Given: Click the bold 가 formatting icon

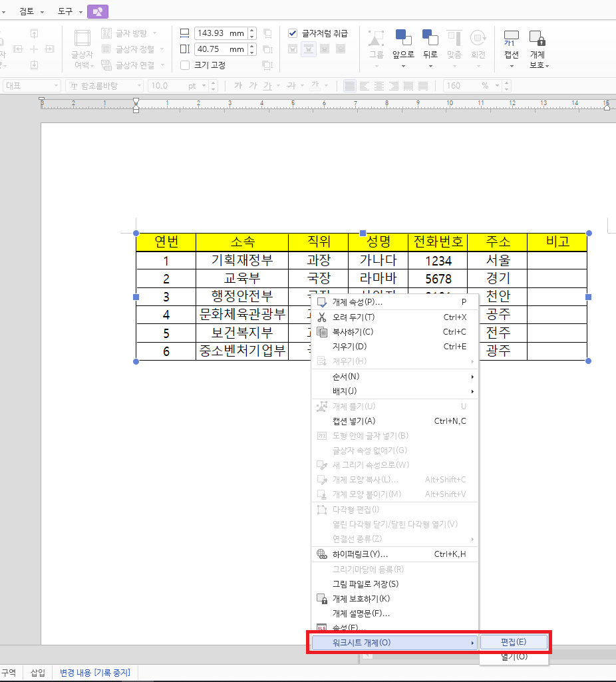Looking at the screenshot, I should coord(238,86).
